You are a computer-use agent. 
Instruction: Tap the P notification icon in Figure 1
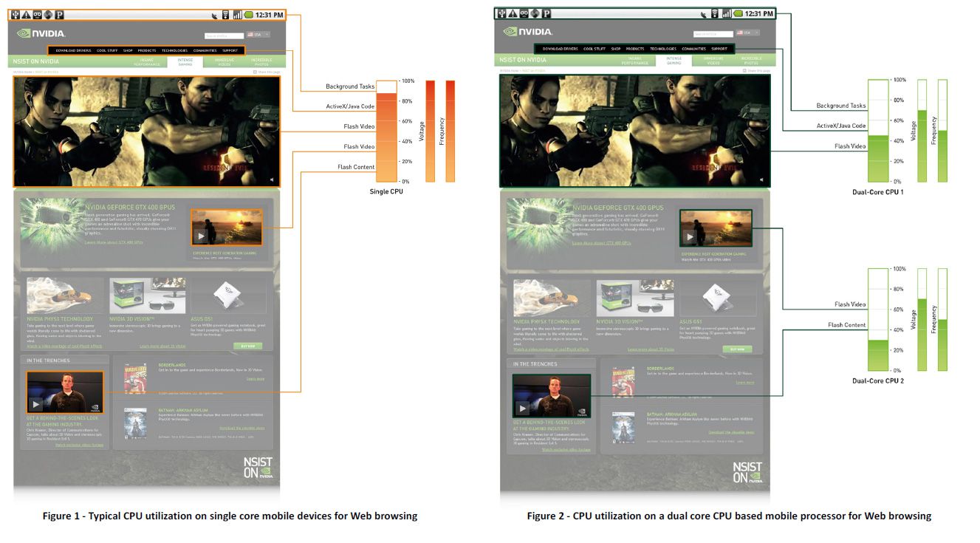[x=59, y=15]
